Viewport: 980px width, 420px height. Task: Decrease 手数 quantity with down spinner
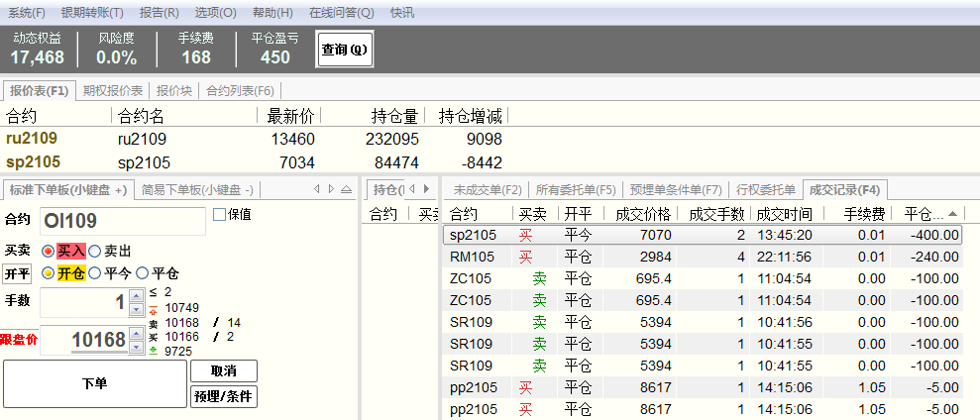[137, 308]
